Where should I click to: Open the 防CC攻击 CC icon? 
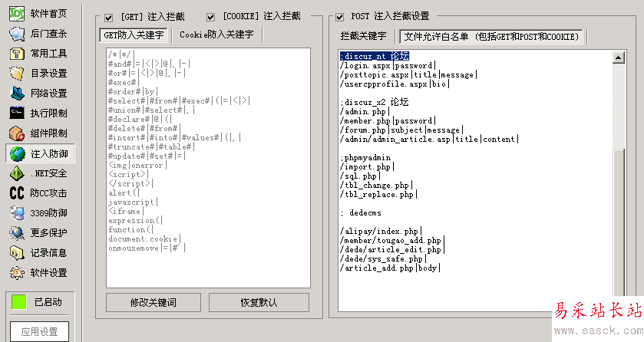pyautogui.click(x=17, y=192)
